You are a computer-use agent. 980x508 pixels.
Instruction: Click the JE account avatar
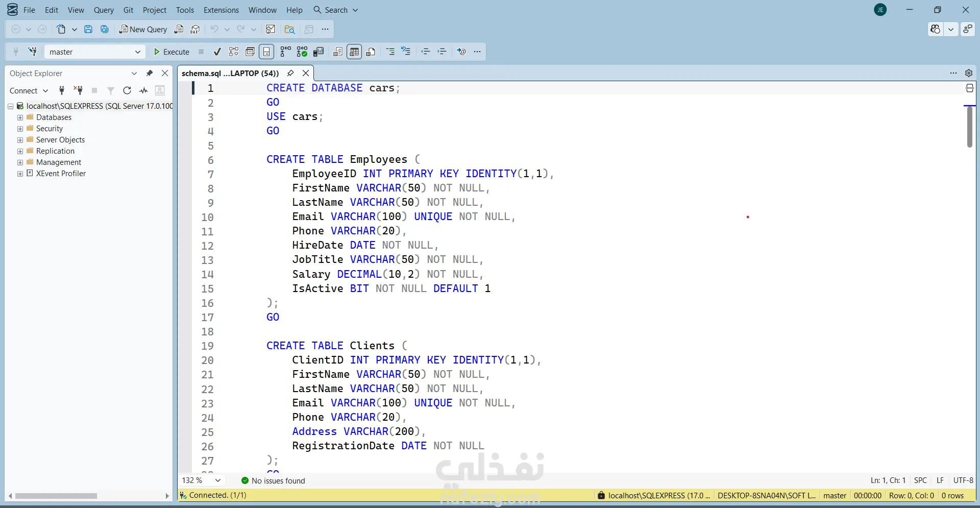tap(880, 10)
